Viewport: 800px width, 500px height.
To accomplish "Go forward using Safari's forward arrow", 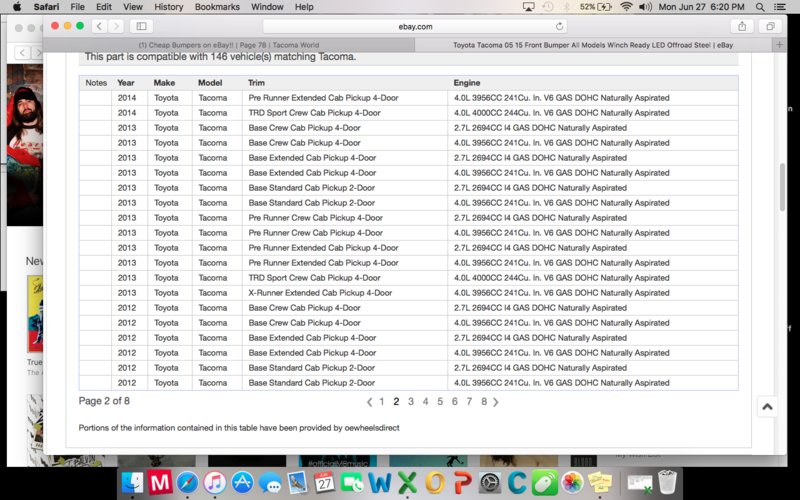I will pos(116,26).
